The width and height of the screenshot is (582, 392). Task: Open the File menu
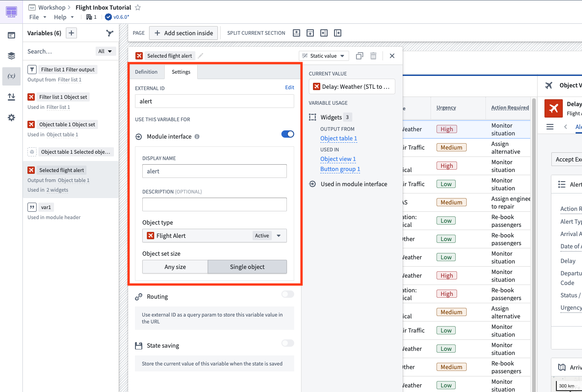pyautogui.click(x=38, y=17)
